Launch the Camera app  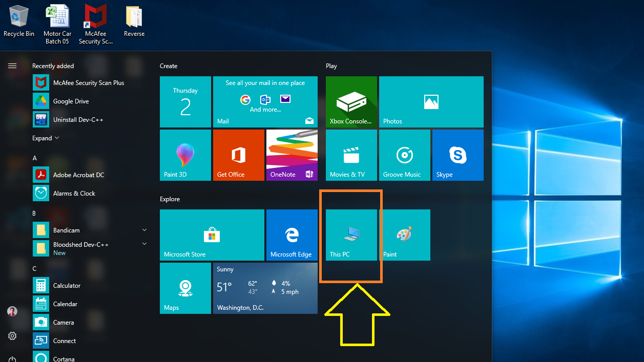pyautogui.click(x=90, y=323)
